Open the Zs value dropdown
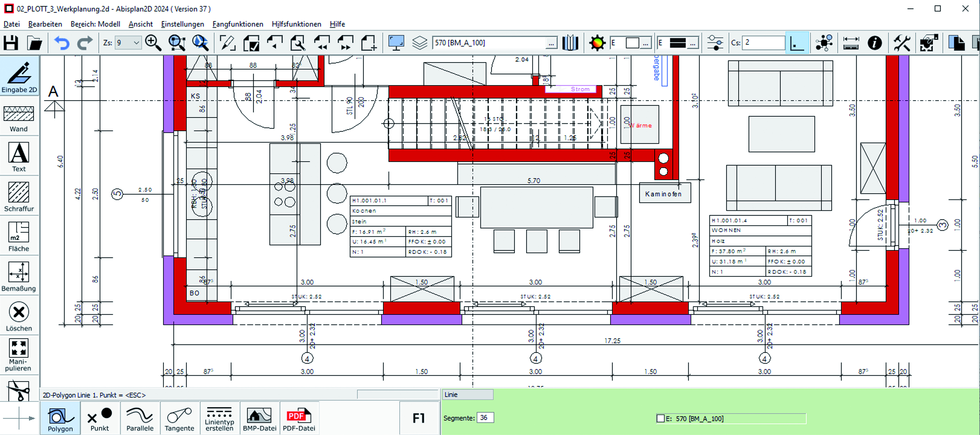980x435 pixels. pos(136,43)
